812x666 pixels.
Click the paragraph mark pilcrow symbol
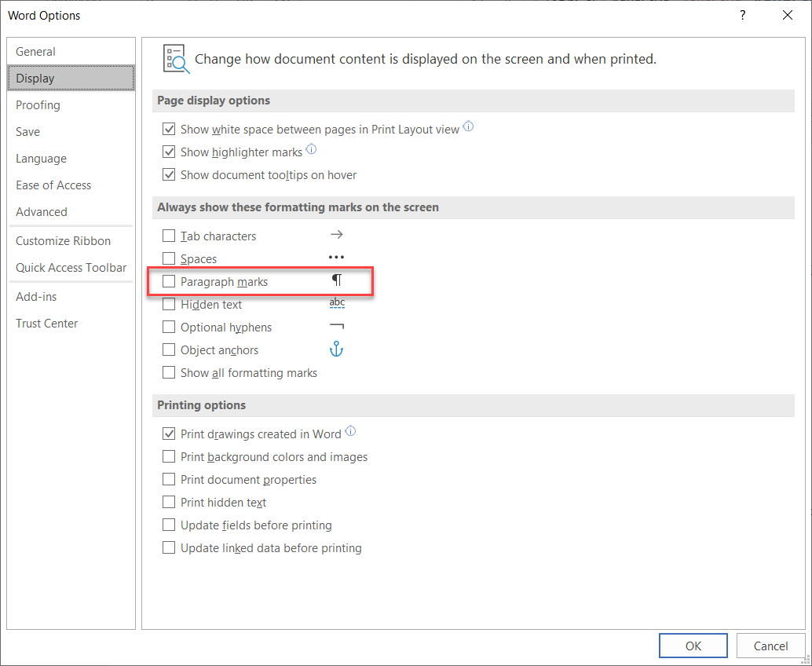[x=337, y=280]
